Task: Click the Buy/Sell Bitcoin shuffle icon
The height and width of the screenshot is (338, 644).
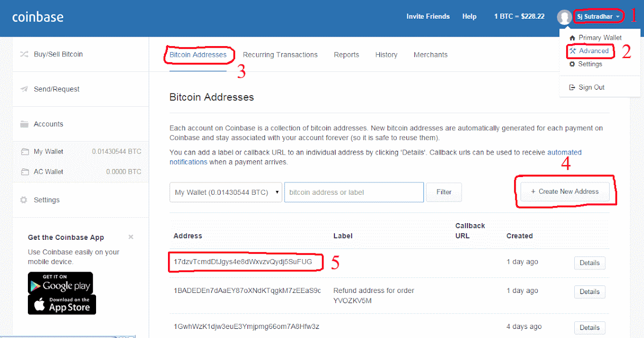Action: pos(24,54)
